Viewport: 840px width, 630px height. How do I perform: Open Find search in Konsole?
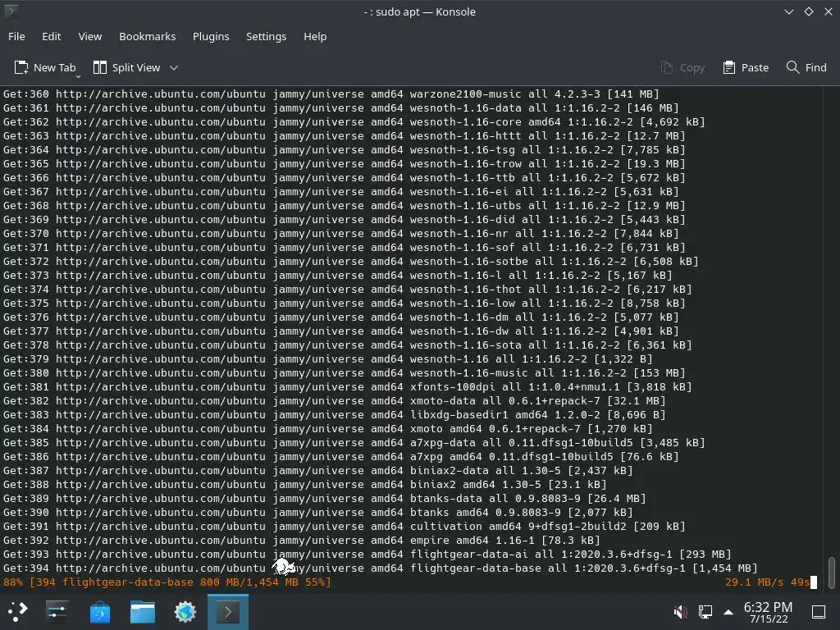[806, 67]
